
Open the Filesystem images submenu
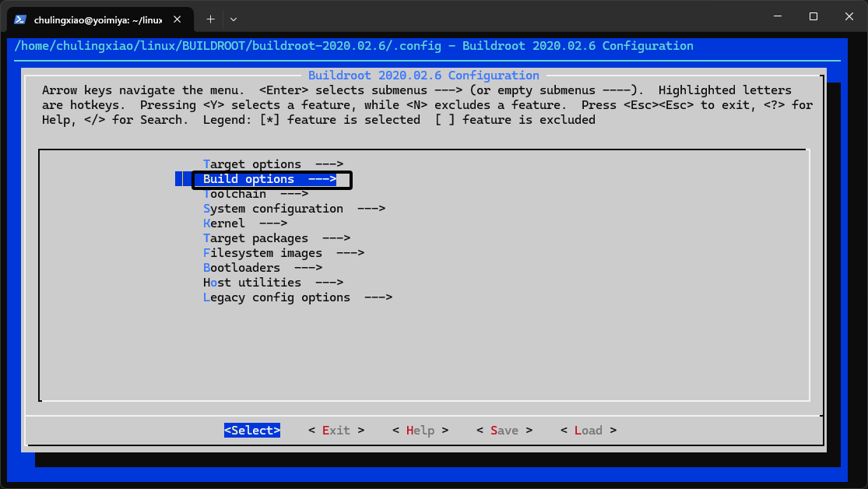pyautogui.click(x=283, y=253)
